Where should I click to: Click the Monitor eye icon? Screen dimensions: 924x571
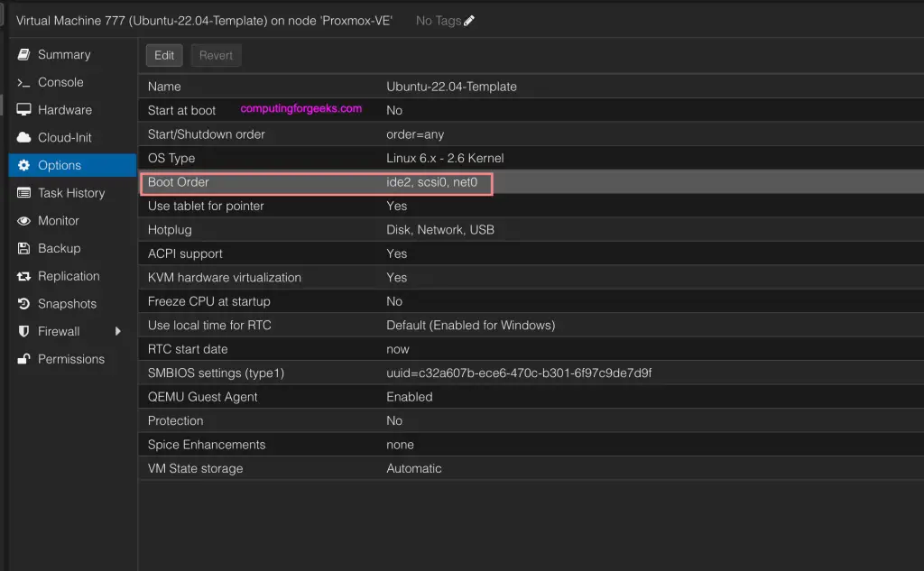click(x=23, y=221)
